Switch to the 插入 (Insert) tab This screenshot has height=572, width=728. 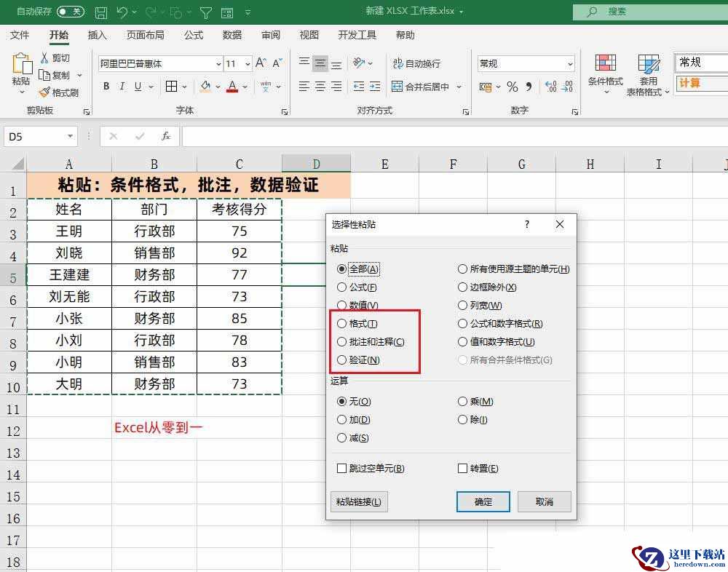point(97,35)
